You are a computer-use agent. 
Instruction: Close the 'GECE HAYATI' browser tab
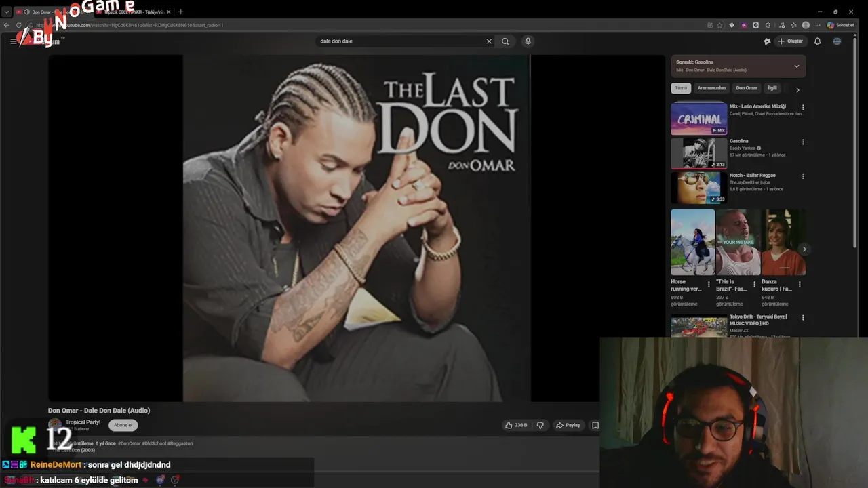(x=170, y=12)
